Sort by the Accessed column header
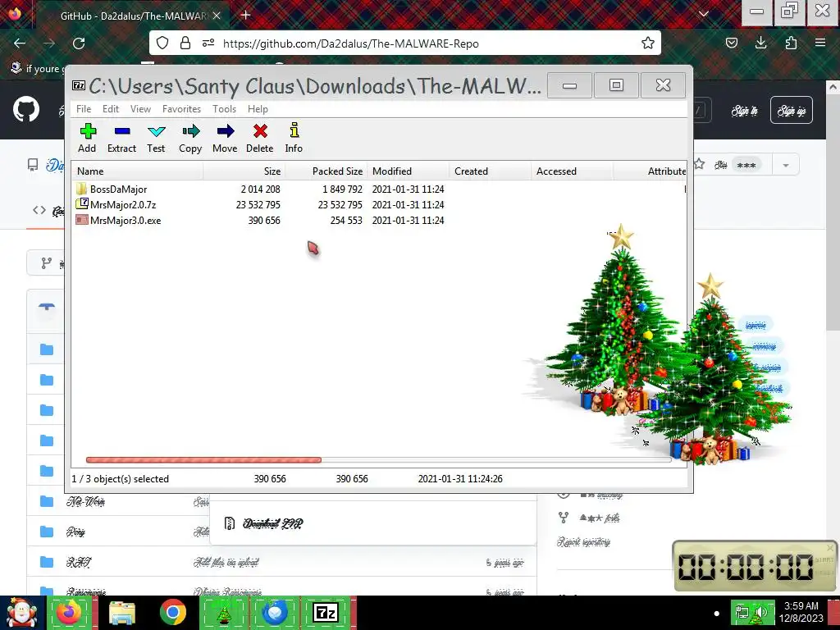 point(572,171)
